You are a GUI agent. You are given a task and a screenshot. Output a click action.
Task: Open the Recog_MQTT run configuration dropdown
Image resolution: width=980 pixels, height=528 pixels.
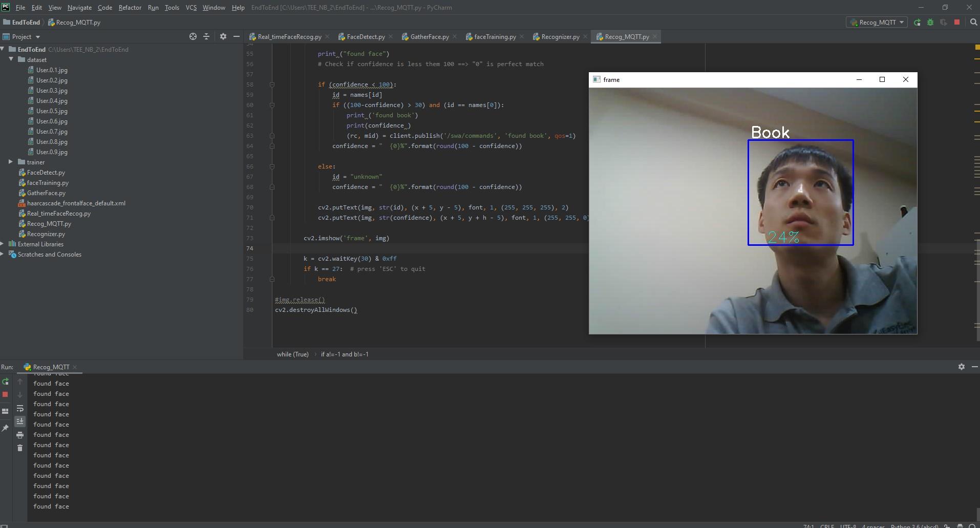pyautogui.click(x=877, y=22)
